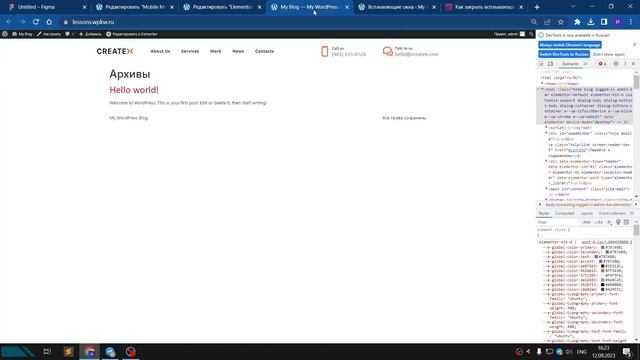The width and height of the screenshot is (640, 360).
Task: Switch to the Untitled – Figma tab
Action: click(x=46, y=7)
